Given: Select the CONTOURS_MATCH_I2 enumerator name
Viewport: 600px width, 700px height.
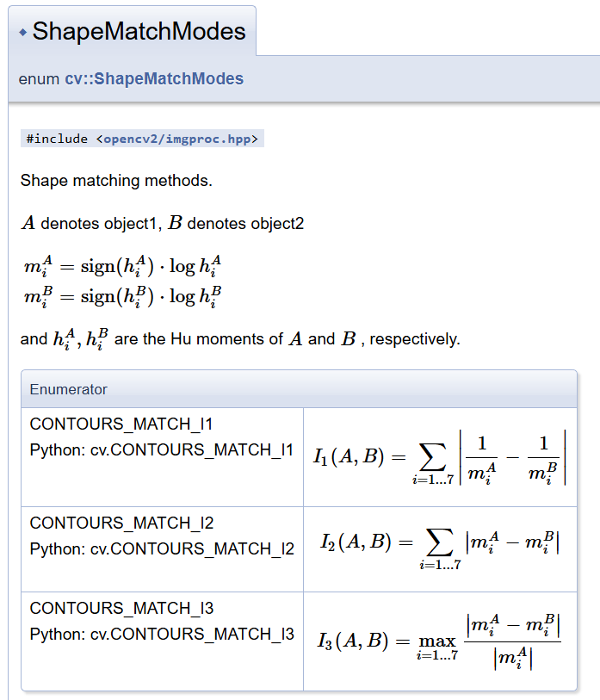Looking at the screenshot, I should point(121,523).
